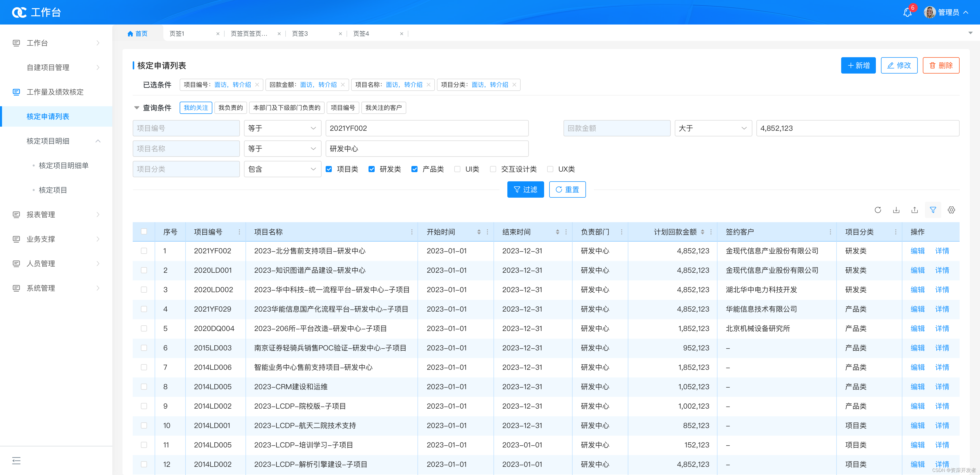Toggle the funnel filter icon above table
This screenshot has height=475, width=980.
(933, 210)
